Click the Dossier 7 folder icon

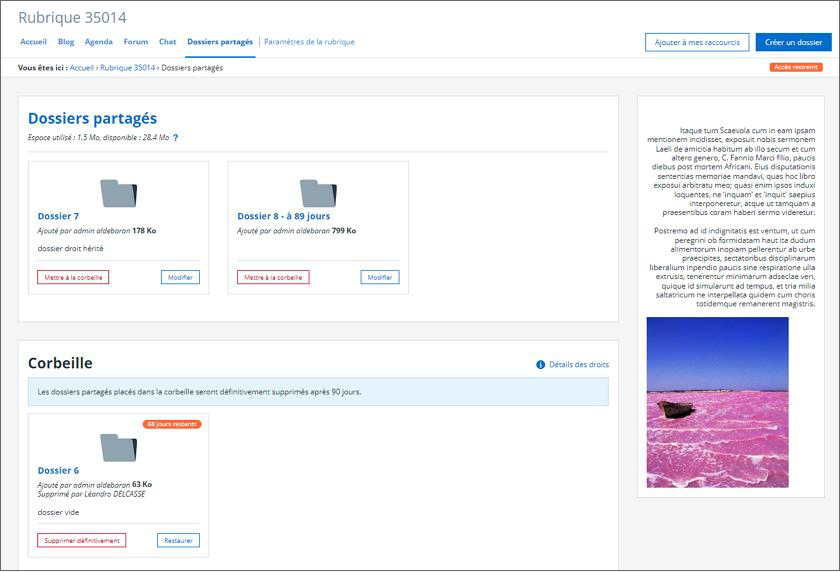(119, 193)
